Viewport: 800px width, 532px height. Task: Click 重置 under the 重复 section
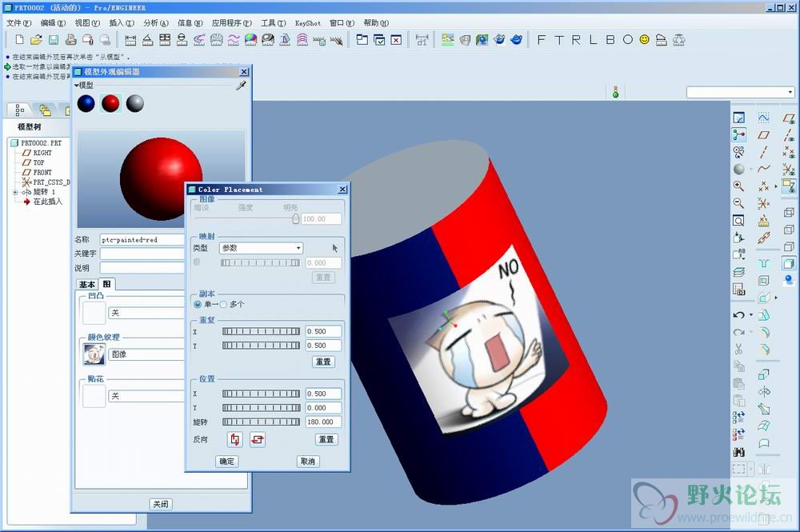point(323,362)
